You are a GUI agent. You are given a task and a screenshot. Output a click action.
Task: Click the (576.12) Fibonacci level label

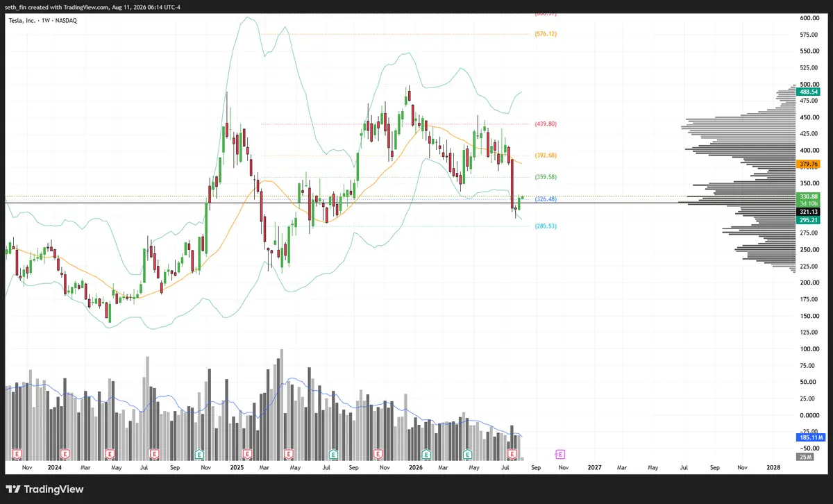click(546, 34)
